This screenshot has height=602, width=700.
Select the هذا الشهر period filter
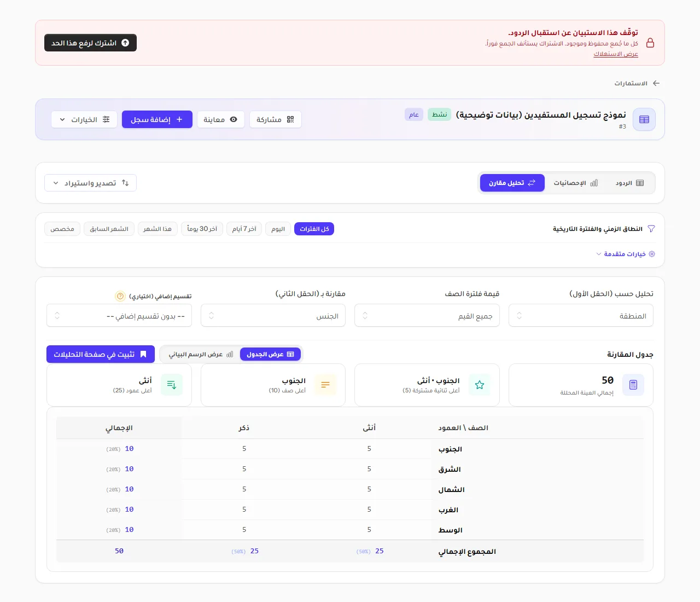pos(157,229)
